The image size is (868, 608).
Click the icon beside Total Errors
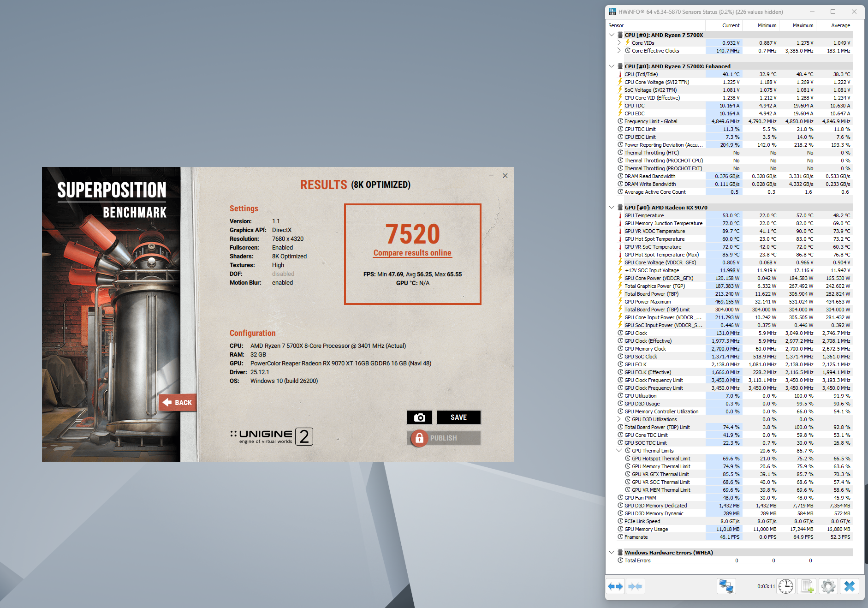(620, 560)
